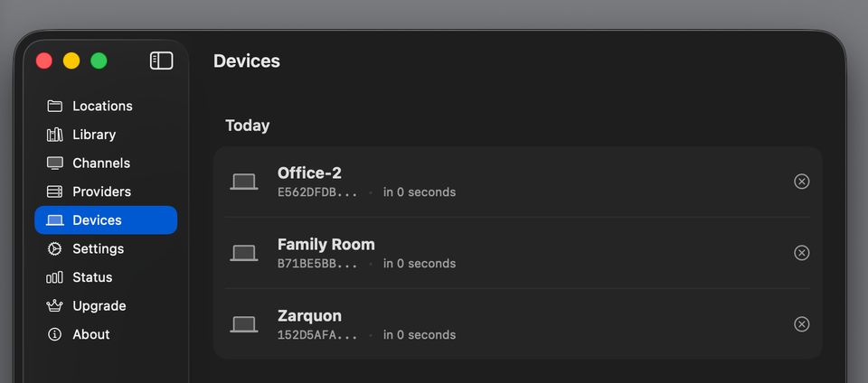
Task: Remove the Zarquon device
Action: coord(801,324)
